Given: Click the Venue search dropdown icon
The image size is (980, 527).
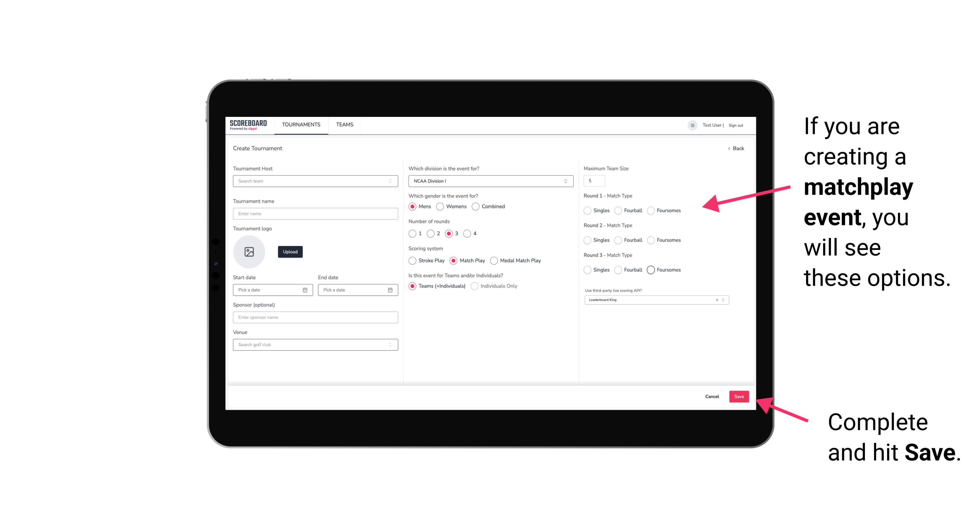Looking at the screenshot, I should pos(390,345).
